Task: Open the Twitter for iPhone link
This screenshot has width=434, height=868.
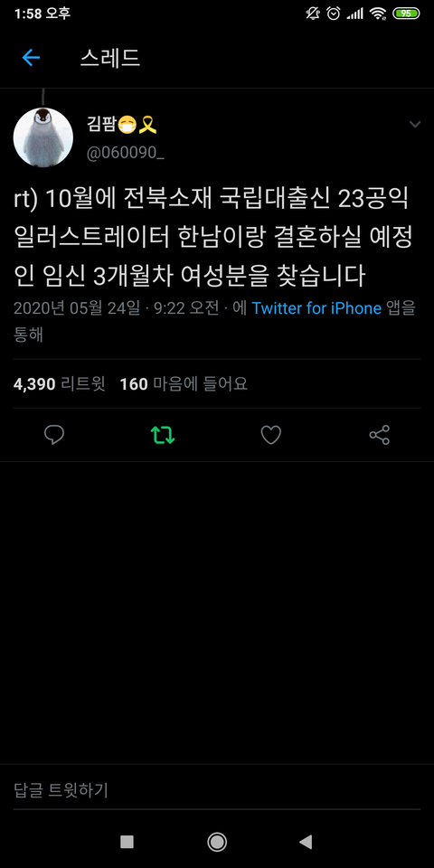Action: point(316,307)
